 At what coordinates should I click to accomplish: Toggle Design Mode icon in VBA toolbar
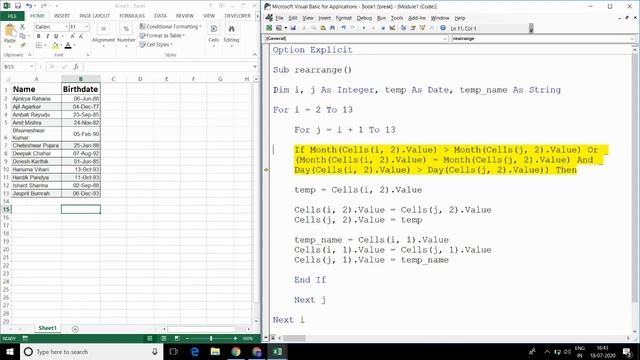click(392, 28)
